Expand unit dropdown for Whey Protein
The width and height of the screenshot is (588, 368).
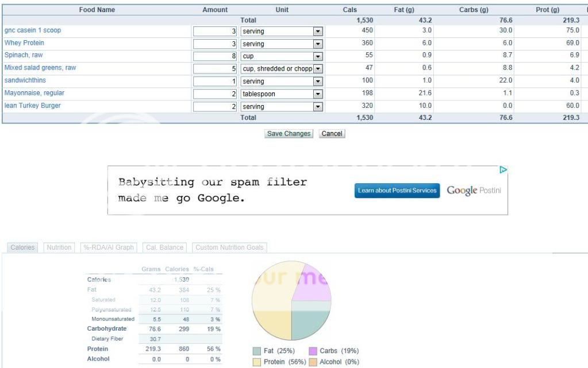317,44
